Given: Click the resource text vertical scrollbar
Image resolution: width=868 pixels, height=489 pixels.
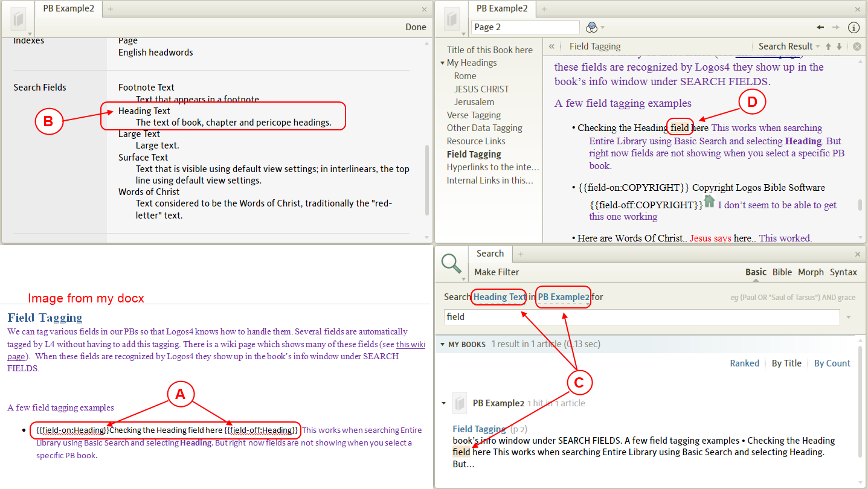Looking at the screenshot, I should point(861,205).
